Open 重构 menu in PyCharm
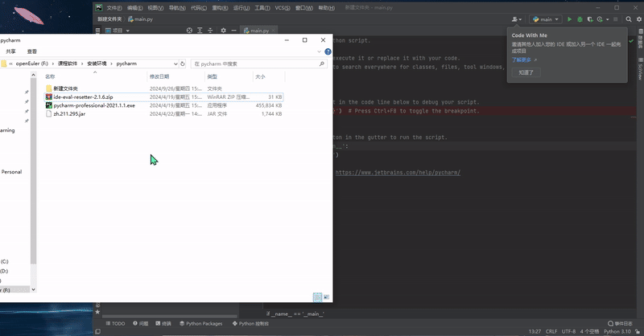The image size is (644, 336). pos(220,8)
